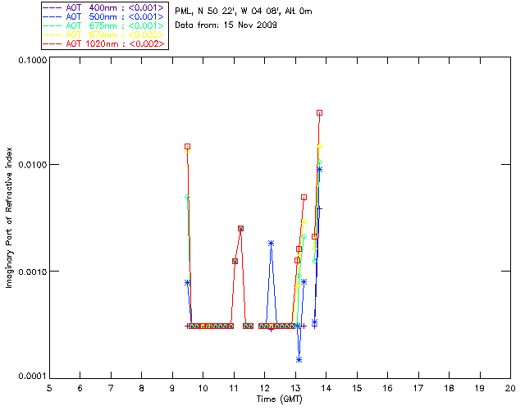Click the blue asterisk peak just after 12 GMT
This screenshot has height=420, width=525.
272,244
